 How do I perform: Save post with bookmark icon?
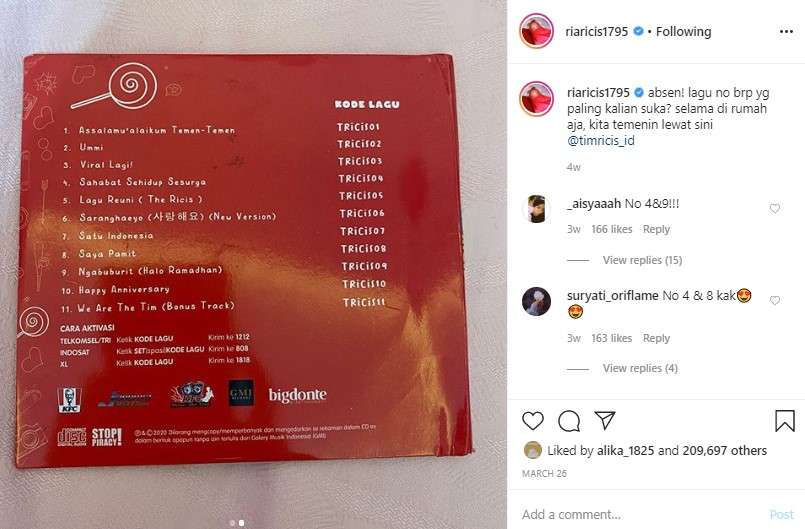[784, 421]
